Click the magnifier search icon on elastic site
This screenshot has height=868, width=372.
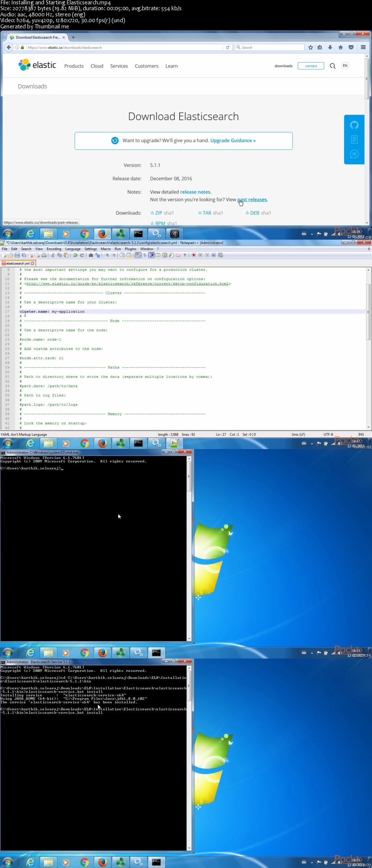coord(332,66)
